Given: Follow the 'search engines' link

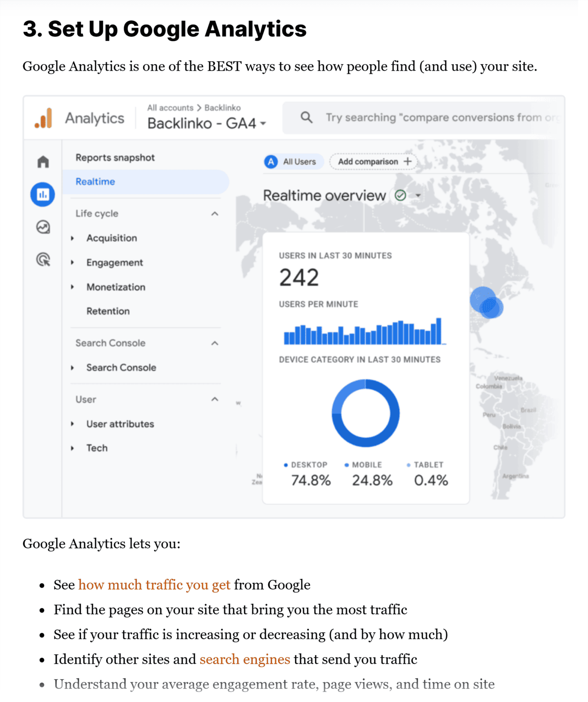Looking at the screenshot, I should (x=245, y=660).
